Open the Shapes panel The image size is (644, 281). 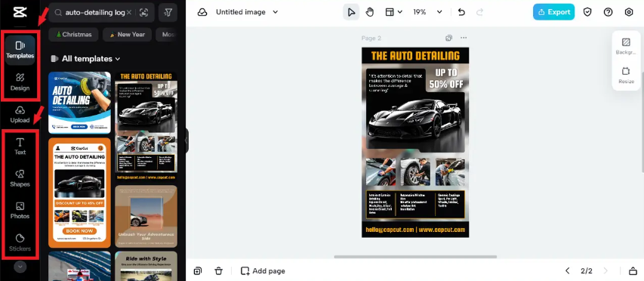[20, 179]
